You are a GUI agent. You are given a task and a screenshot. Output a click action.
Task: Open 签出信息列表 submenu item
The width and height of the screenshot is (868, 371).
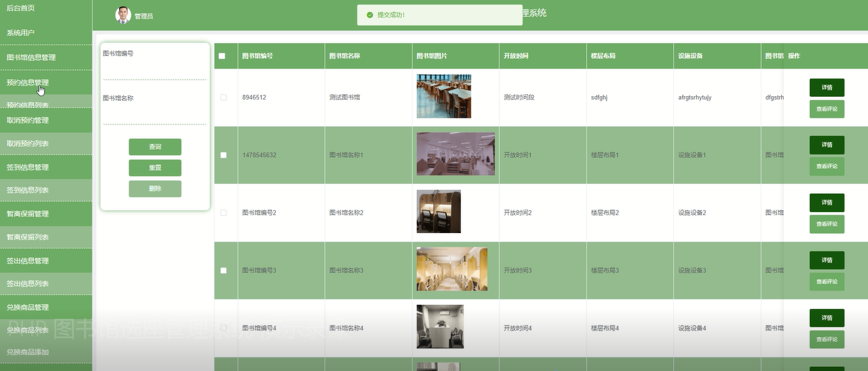(x=46, y=284)
